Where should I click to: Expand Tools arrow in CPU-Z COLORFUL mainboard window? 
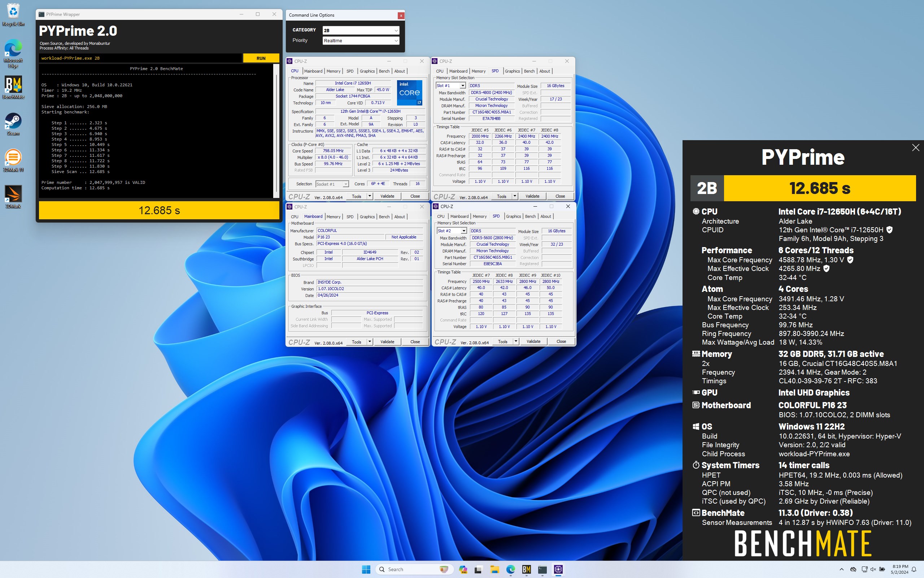tap(369, 342)
